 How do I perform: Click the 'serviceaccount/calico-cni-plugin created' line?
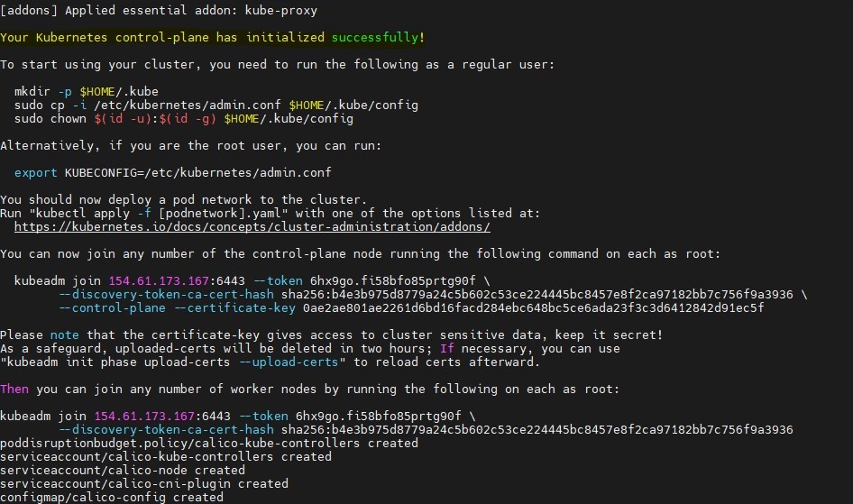point(144,484)
